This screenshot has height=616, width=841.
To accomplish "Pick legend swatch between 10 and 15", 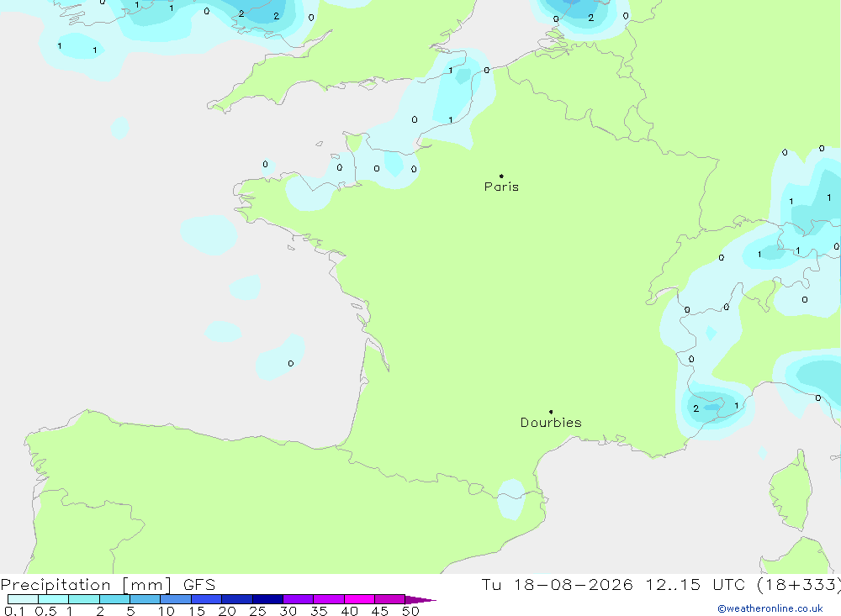I will click(x=176, y=599).
